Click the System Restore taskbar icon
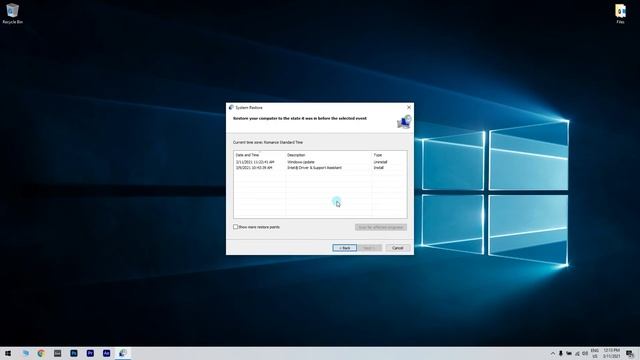Image resolution: width=640 pixels, height=360 pixels. pyautogui.click(x=123, y=353)
